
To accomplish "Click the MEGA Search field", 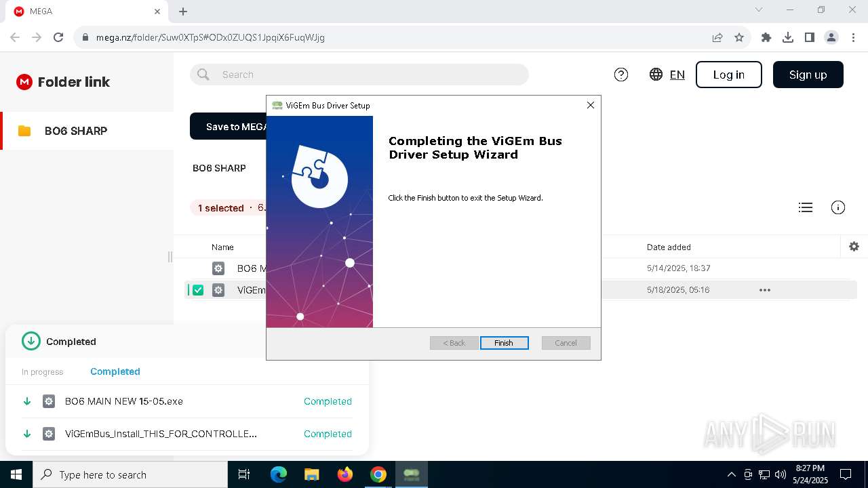I will click(359, 75).
